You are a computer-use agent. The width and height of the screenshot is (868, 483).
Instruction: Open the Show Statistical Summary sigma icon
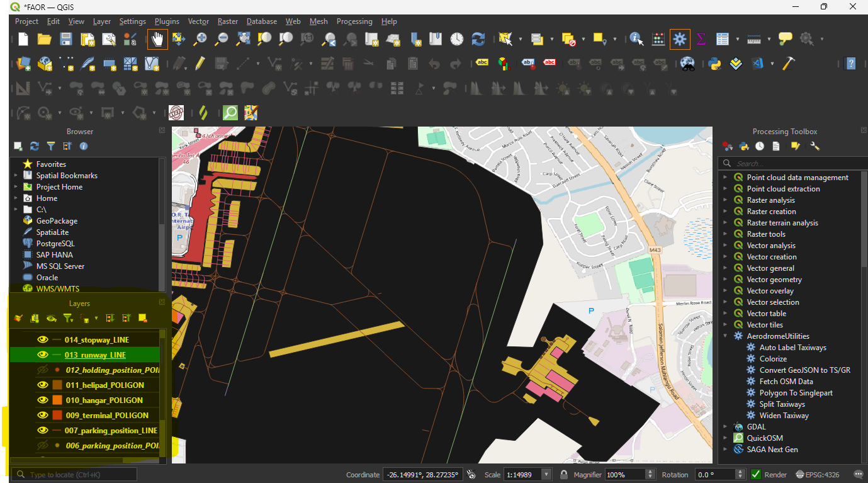pos(701,39)
